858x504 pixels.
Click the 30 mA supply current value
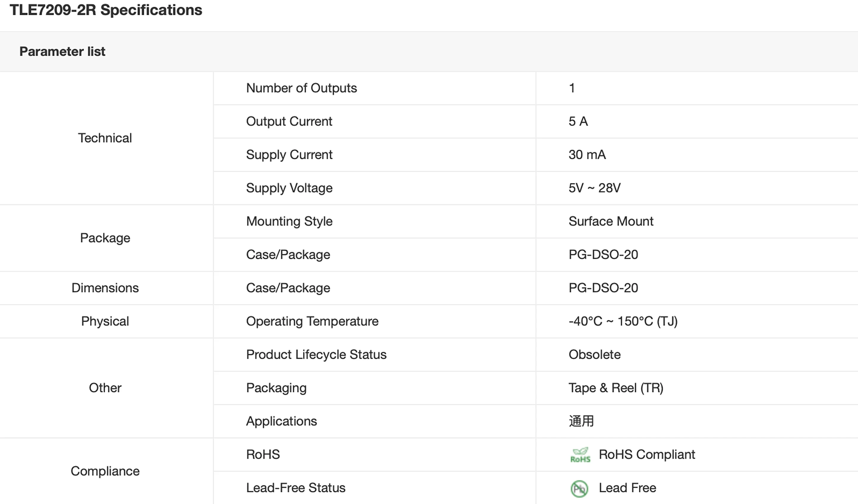coord(587,155)
